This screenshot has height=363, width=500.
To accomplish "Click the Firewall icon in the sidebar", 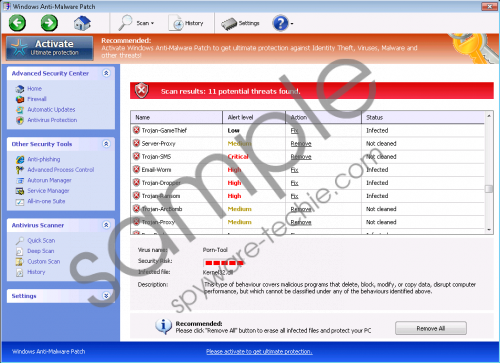I will [20, 99].
